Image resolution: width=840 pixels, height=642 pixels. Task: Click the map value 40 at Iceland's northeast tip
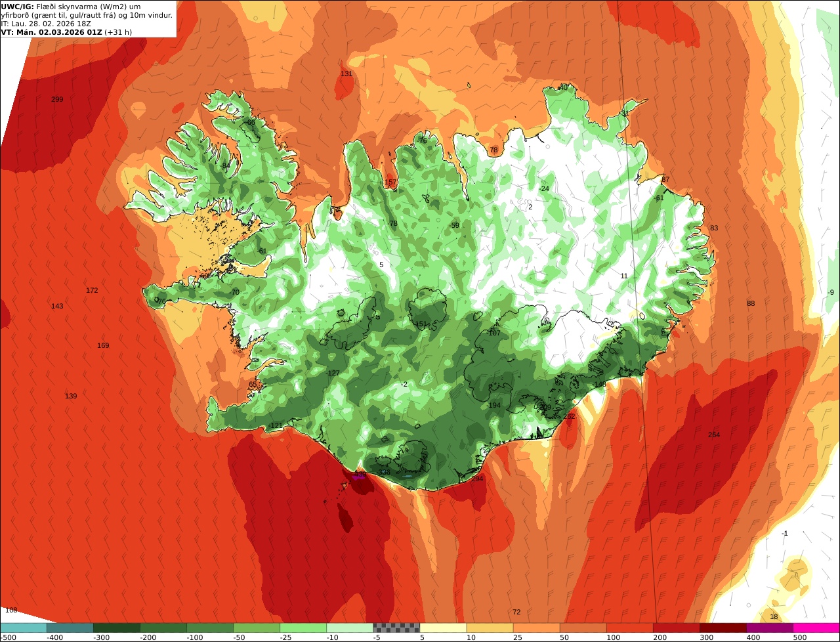coord(563,88)
